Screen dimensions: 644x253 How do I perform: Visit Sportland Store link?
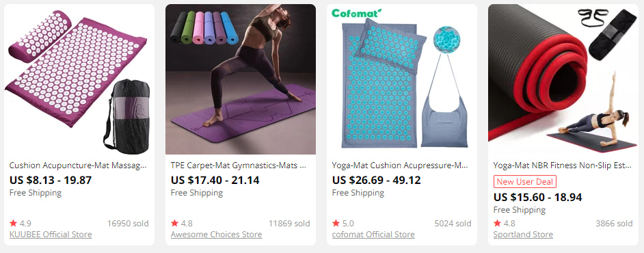tap(523, 235)
